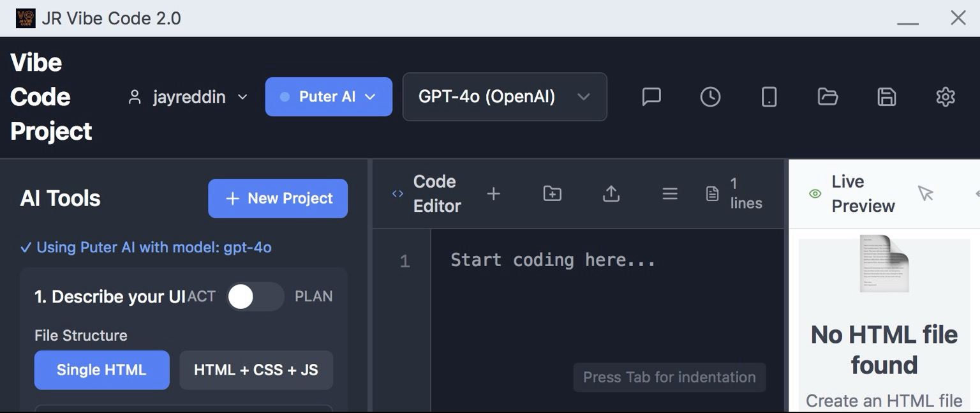Create a new folder in Code Editor
This screenshot has height=413, width=980.
pos(552,193)
